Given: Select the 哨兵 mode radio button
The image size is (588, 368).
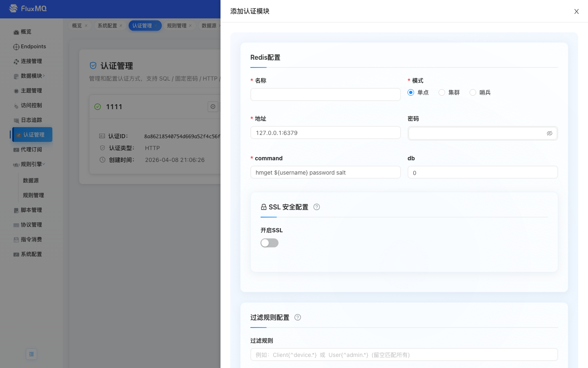Looking at the screenshot, I should point(473,92).
